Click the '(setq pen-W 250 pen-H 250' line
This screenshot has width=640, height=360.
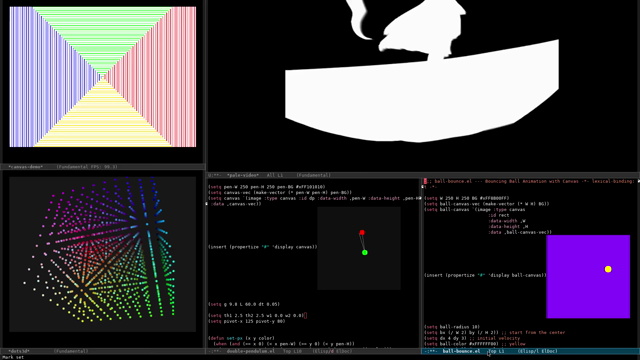tap(267, 187)
